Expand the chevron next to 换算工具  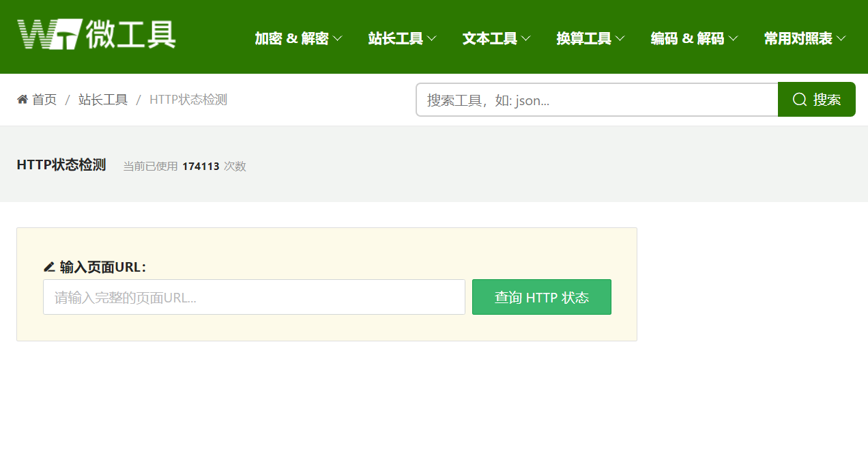pos(620,39)
